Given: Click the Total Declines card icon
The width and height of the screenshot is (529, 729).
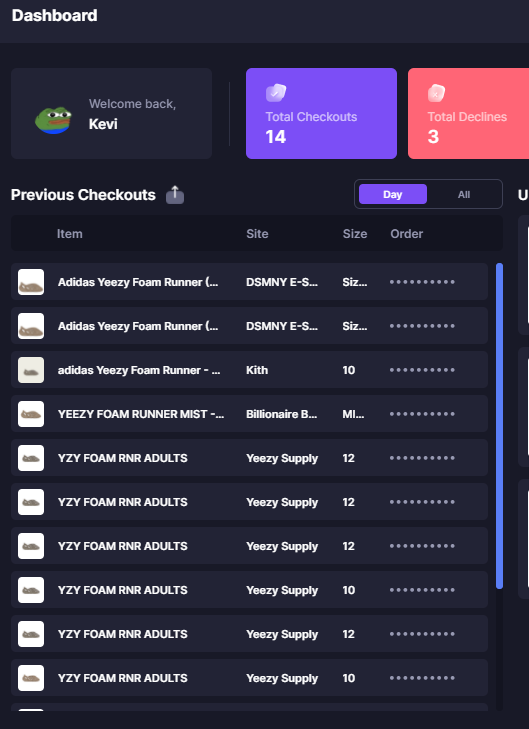Looking at the screenshot, I should coord(436,93).
